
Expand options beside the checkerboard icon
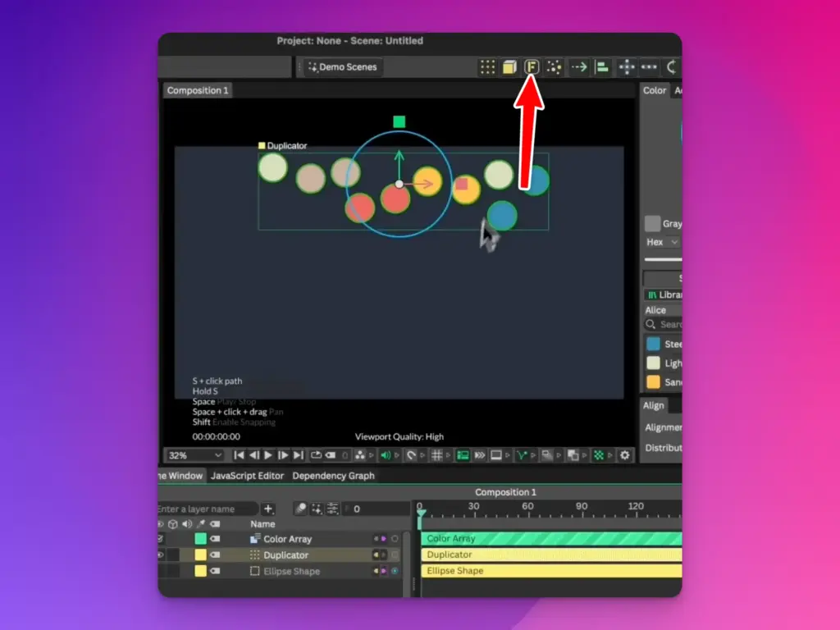(x=610, y=455)
